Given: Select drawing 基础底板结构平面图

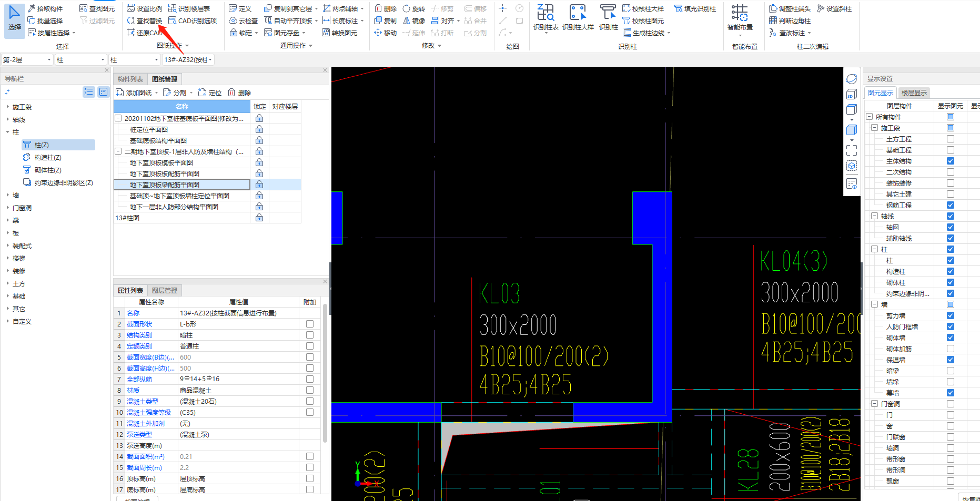Looking at the screenshot, I should pyautogui.click(x=158, y=140).
